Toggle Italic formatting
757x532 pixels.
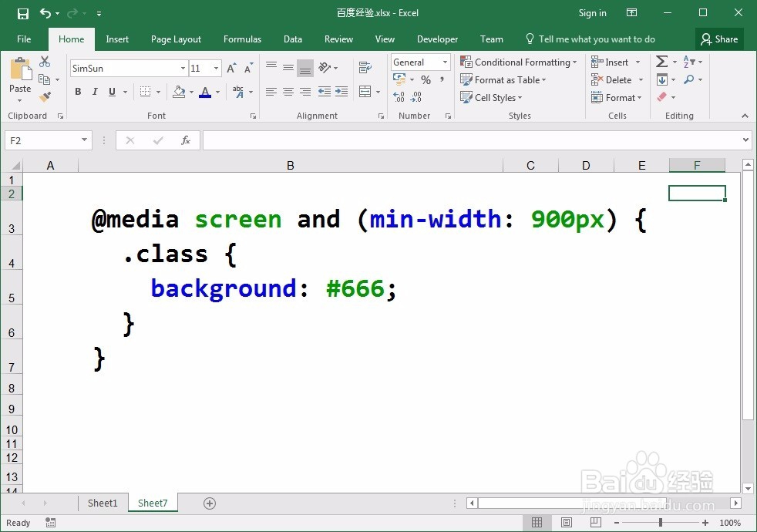click(95, 92)
